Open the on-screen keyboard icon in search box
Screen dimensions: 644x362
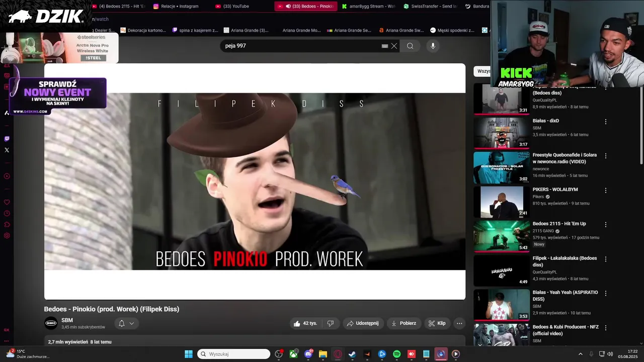point(385,46)
